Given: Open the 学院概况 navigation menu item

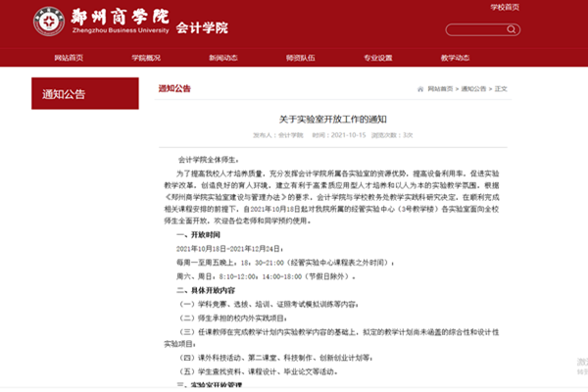Looking at the screenshot, I should coord(146,58).
